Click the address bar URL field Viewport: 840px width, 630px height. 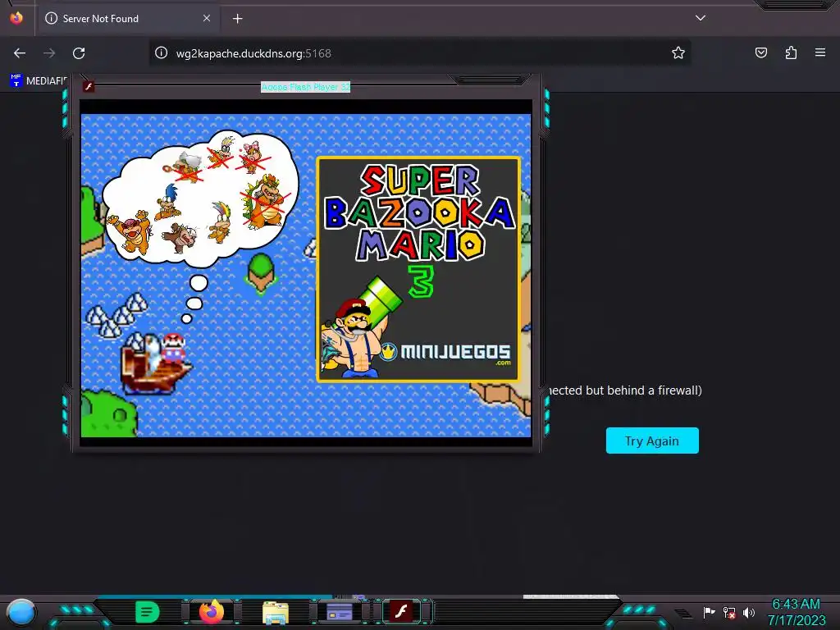pyautogui.click(x=419, y=53)
